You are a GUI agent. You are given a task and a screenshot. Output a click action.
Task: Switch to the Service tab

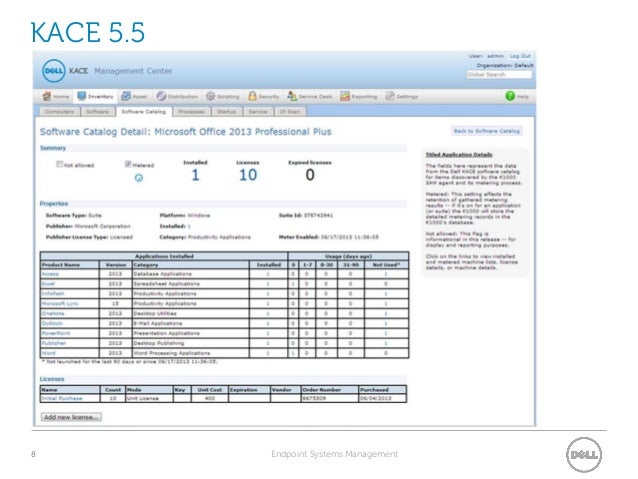pos(258,112)
